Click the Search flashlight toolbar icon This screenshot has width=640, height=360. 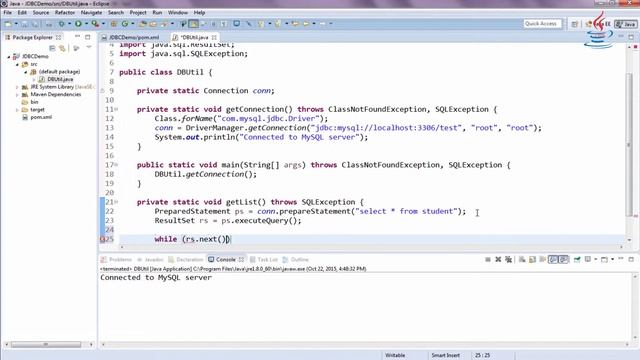pos(164,24)
